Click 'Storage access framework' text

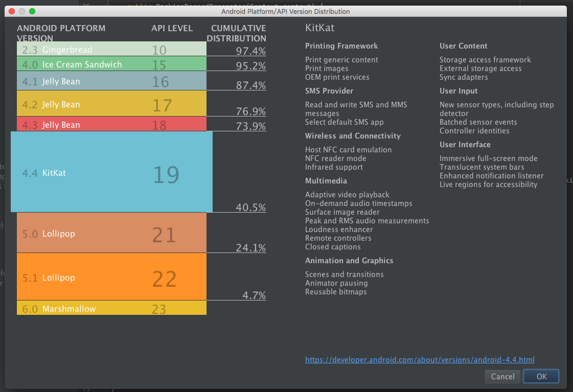click(485, 60)
